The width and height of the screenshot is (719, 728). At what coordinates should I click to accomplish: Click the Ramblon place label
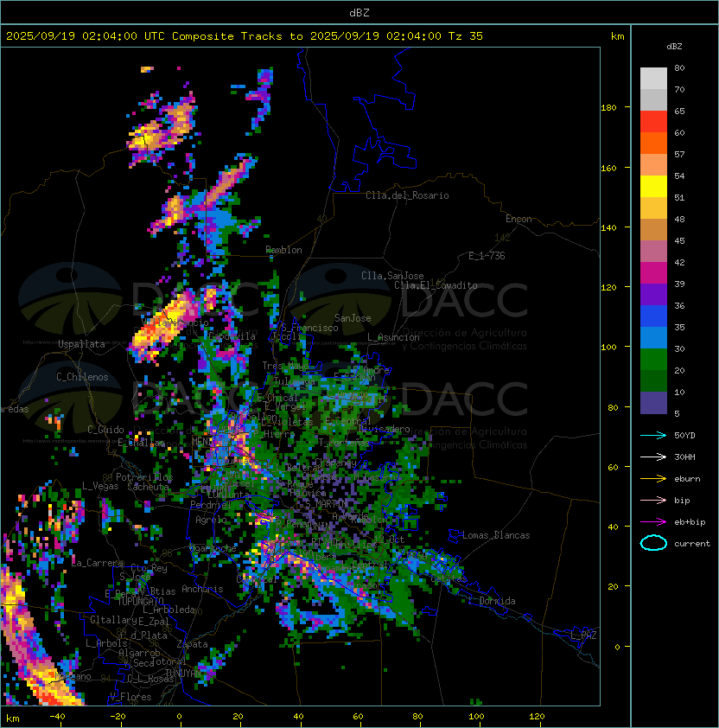click(x=283, y=250)
